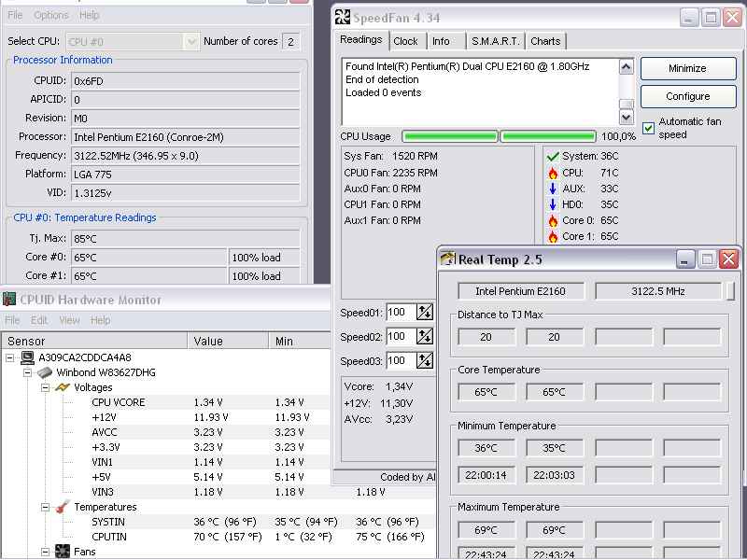Click the Speed01 value field
This screenshot has width=747, height=560.
point(402,312)
